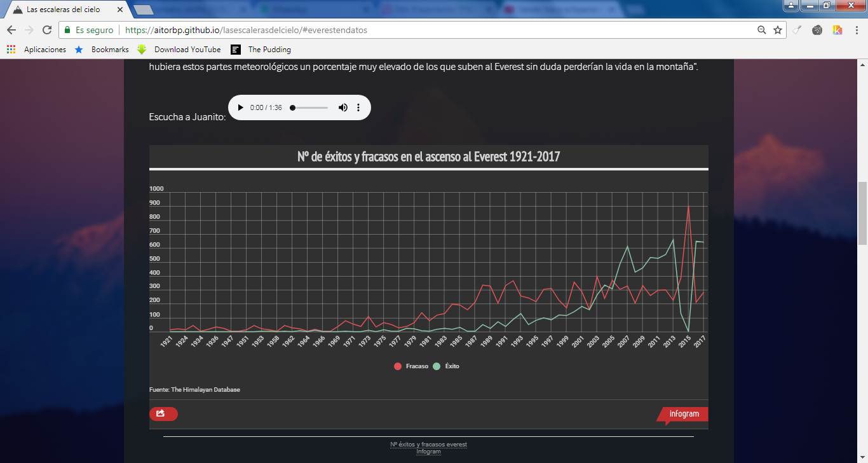
Task: Go back to the previous page
Action: point(11,30)
